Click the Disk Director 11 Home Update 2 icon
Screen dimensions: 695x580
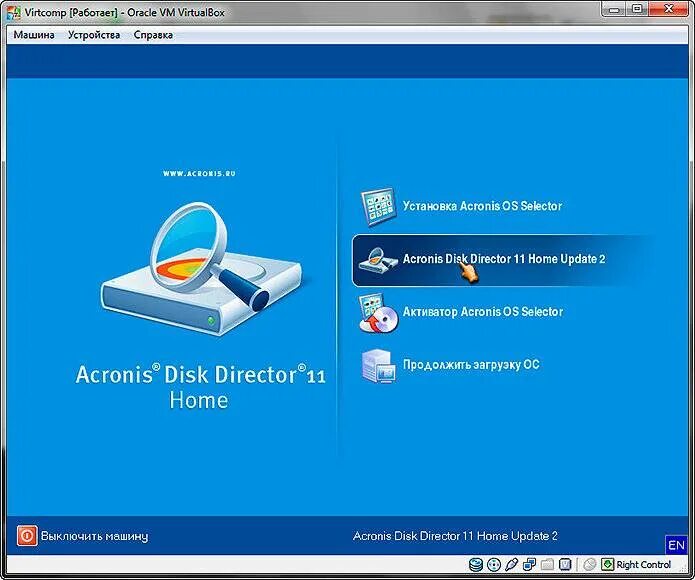pyautogui.click(x=378, y=260)
